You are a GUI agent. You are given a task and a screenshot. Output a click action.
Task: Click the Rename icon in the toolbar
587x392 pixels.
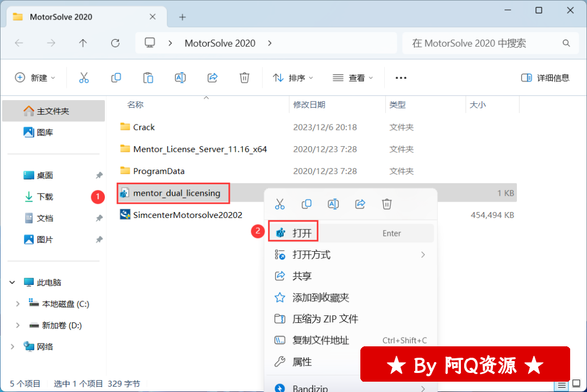click(180, 78)
